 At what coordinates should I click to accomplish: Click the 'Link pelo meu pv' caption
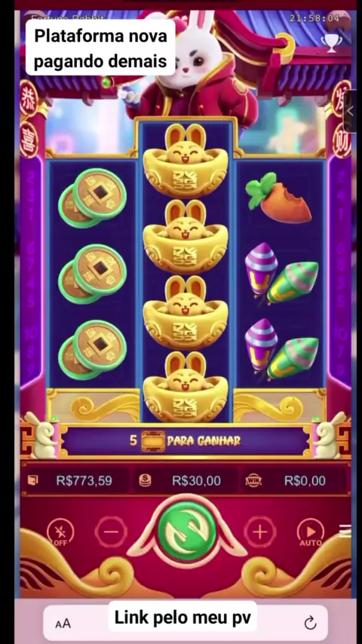pos(183,617)
